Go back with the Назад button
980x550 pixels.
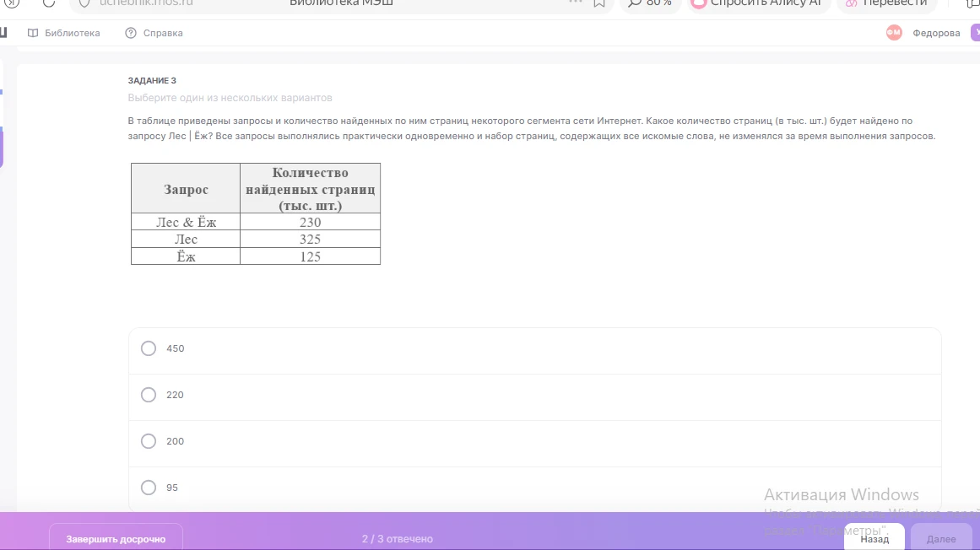tap(874, 538)
